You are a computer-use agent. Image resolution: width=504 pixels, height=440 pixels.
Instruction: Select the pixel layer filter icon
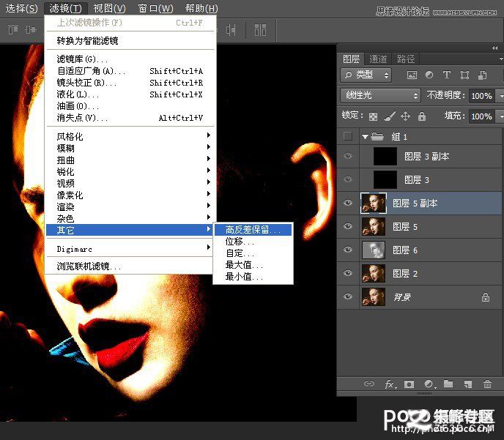[412, 75]
